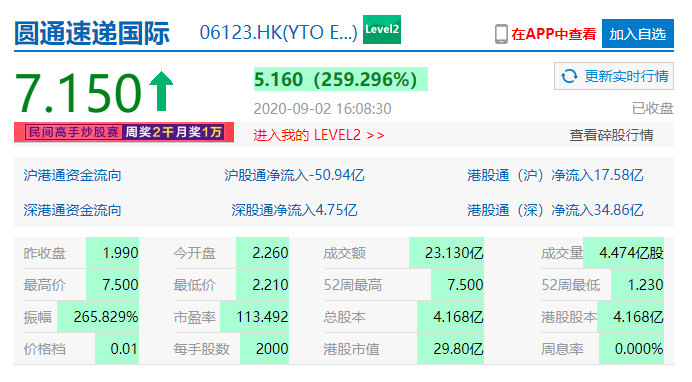Viewport: 692px width, 382px height.
Task: Click the phone icon beside 在APP中查看
Action: 501,34
